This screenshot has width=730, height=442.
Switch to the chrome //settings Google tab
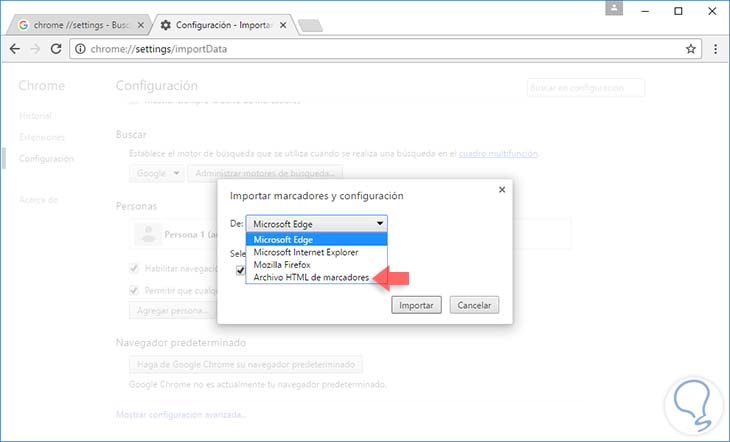click(x=79, y=25)
